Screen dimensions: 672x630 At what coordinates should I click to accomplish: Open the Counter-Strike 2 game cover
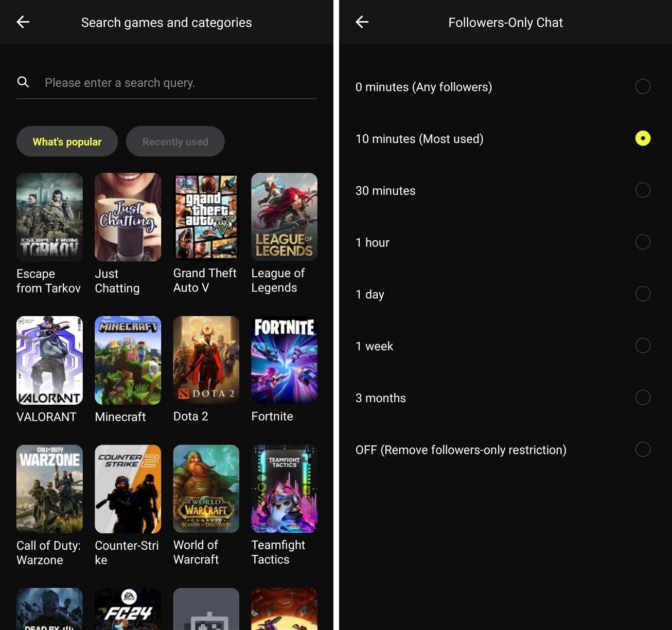128,489
